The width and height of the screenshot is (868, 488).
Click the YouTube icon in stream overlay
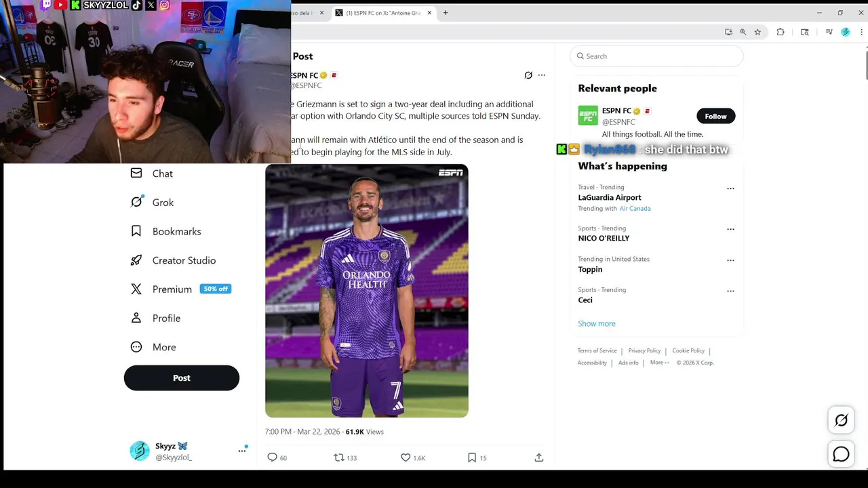click(x=61, y=5)
